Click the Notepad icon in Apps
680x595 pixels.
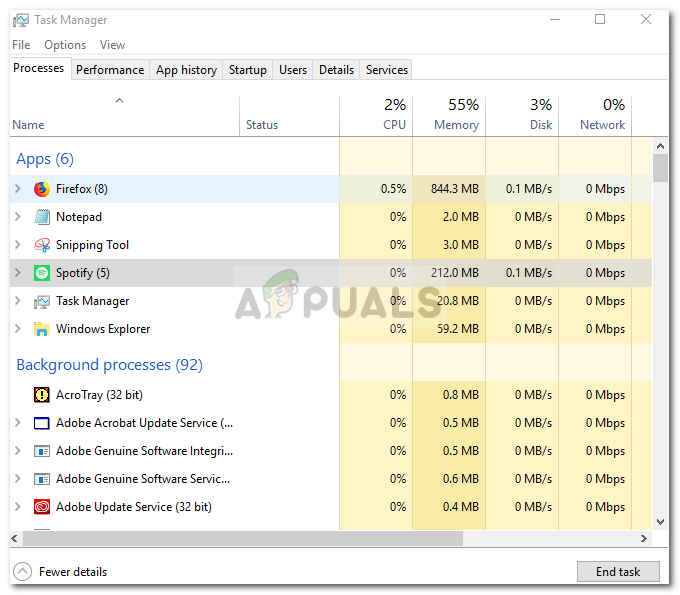[42, 217]
